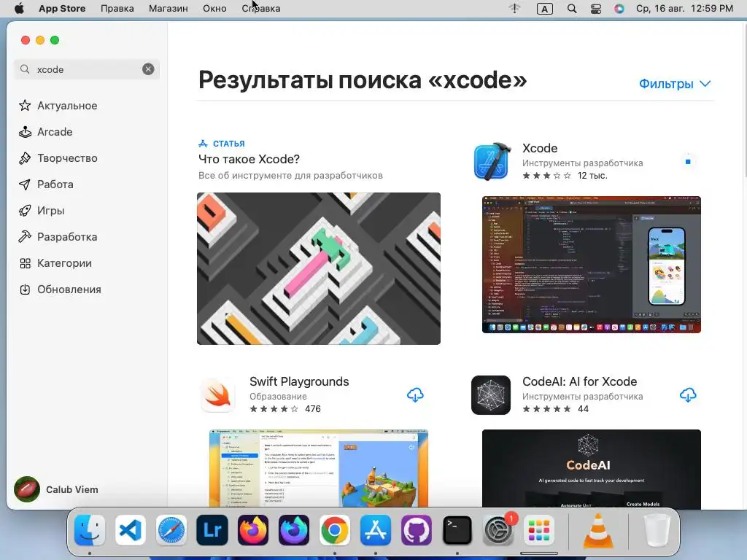747x560 pixels.
Task: Launch Google Chrome from the Dock
Action: (x=334, y=530)
